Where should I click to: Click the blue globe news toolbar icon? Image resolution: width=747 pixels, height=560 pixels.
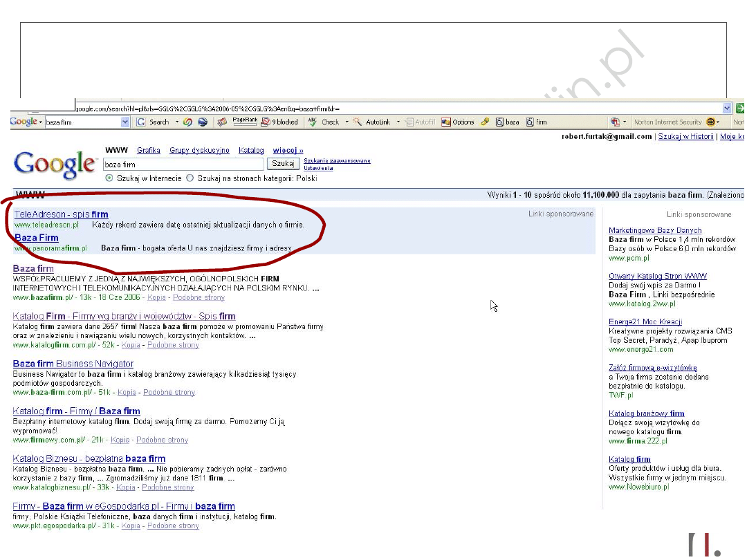[203, 122]
